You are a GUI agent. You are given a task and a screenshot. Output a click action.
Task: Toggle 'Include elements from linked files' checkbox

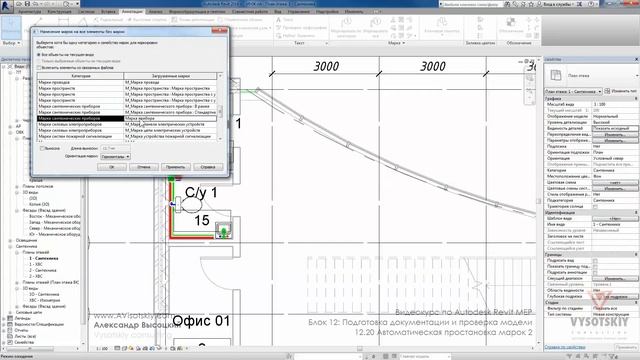[39, 68]
